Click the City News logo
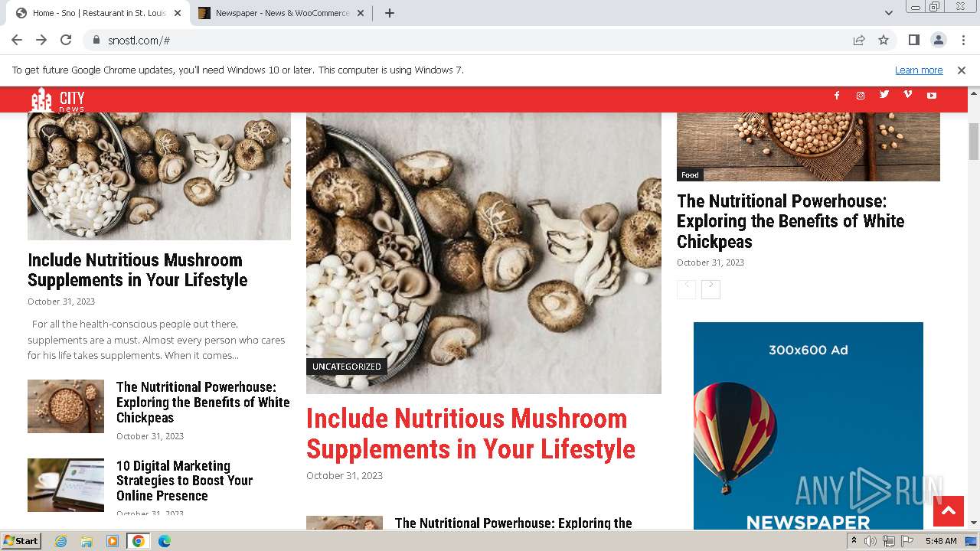The image size is (980, 551). (x=57, y=99)
